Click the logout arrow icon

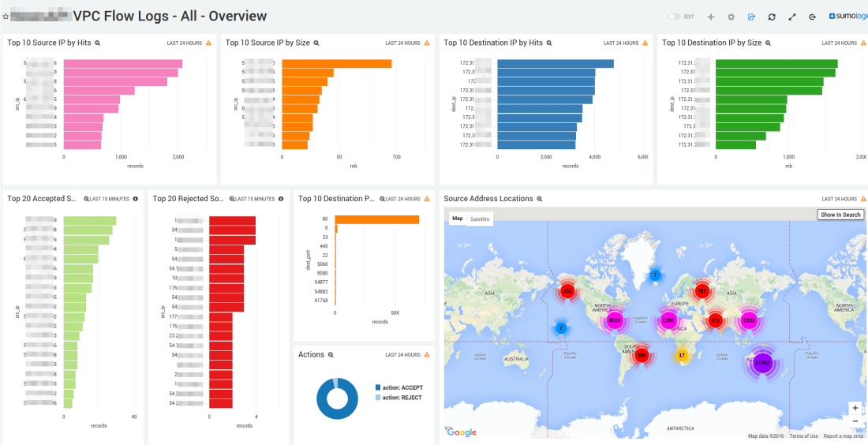pyautogui.click(x=812, y=17)
